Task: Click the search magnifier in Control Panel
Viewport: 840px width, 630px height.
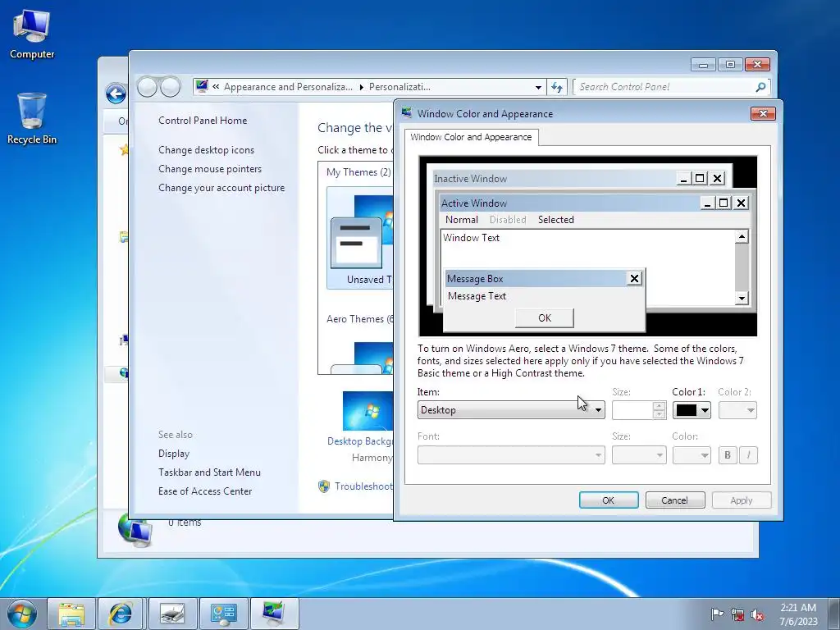Action: point(760,87)
